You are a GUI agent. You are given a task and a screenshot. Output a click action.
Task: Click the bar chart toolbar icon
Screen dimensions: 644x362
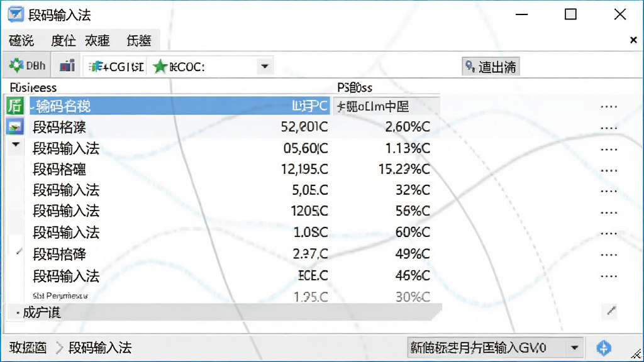(67, 65)
